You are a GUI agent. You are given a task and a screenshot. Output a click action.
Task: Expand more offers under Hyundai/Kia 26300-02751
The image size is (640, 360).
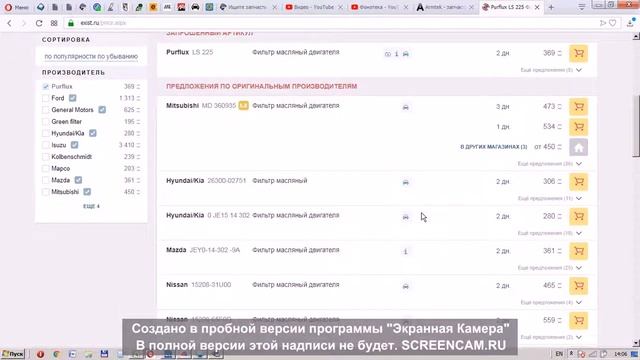pos(549,198)
